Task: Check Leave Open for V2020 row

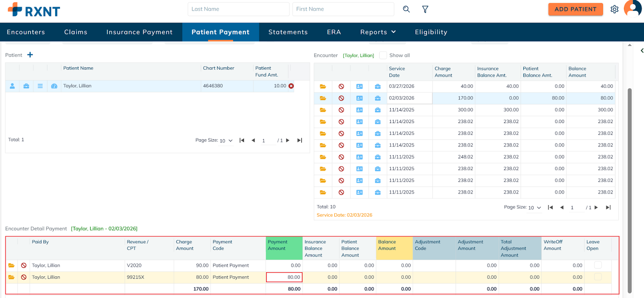Action: 598,265
